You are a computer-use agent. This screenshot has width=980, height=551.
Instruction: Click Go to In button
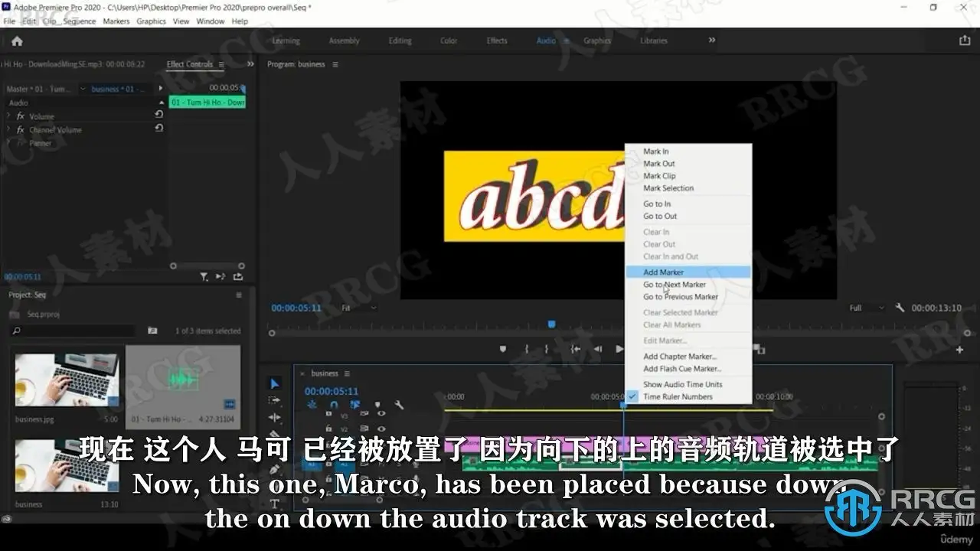click(x=576, y=349)
